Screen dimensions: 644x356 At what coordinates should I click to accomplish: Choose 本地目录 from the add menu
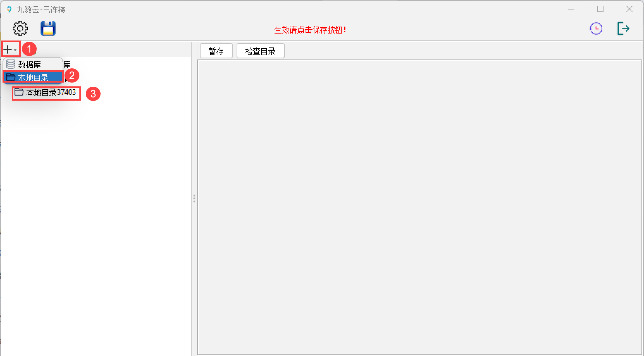coord(33,77)
